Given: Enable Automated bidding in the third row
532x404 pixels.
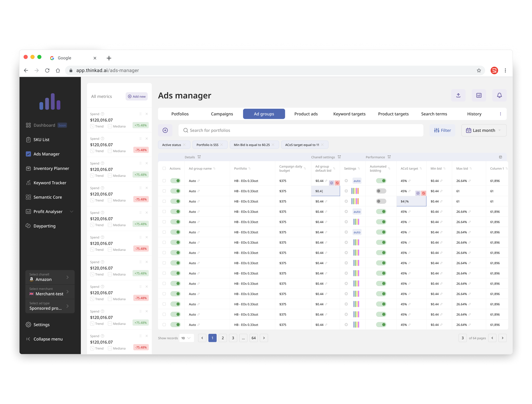Looking at the screenshot, I should click(x=381, y=202).
